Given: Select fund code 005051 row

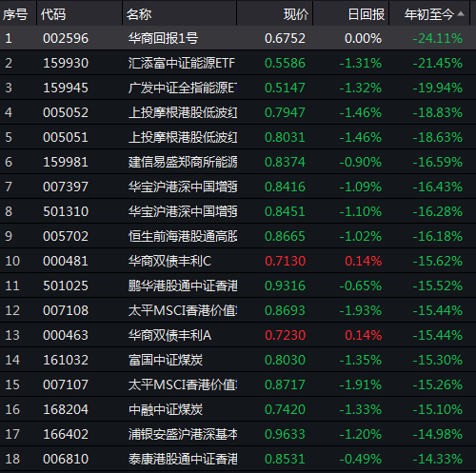Looking at the screenshot, I should 238,137.
